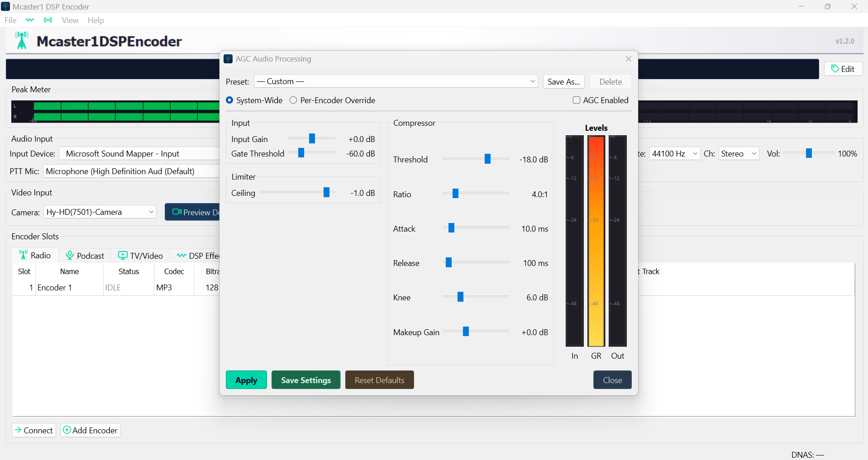This screenshot has height=460, width=868.
Task: Click the broadcast signal icon in menu bar
Action: pyautogui.click(x=48, y=20)
